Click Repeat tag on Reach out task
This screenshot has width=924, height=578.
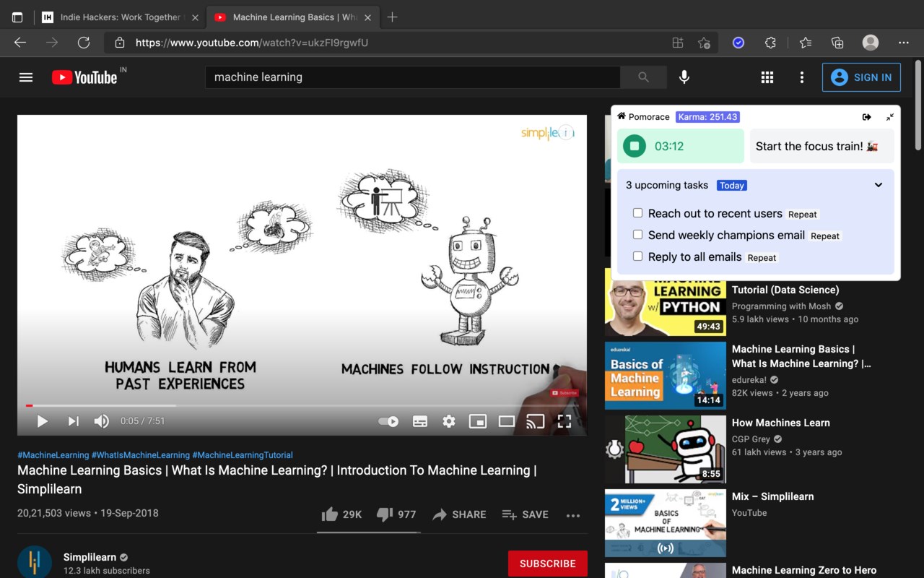pos(803,215)
